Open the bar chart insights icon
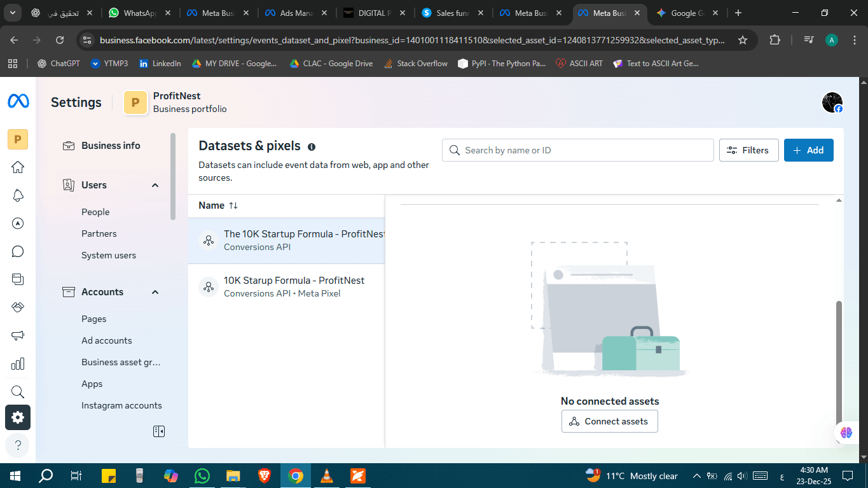 click(18, 363)
